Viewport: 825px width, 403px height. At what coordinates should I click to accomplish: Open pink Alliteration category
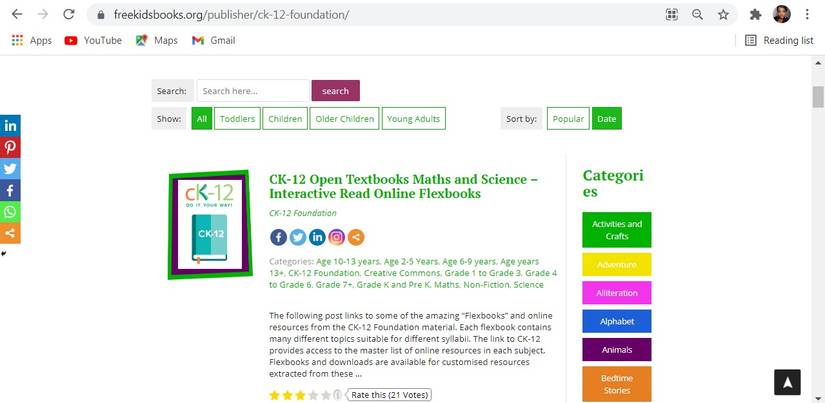(x=617, y=293)
